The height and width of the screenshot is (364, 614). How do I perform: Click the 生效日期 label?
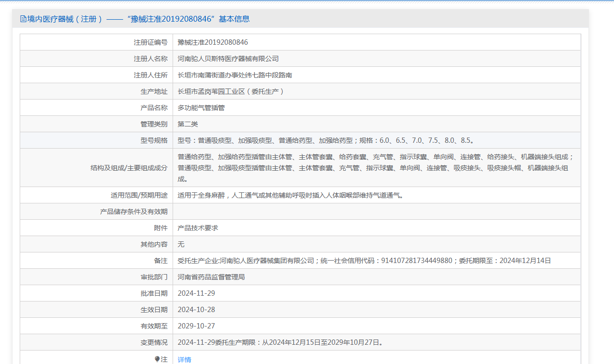154,310
